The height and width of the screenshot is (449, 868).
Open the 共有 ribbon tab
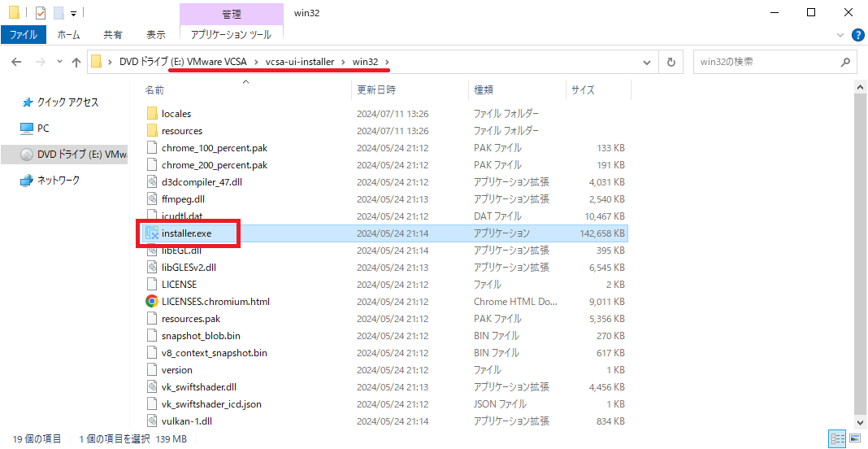(x=112, y=34)
